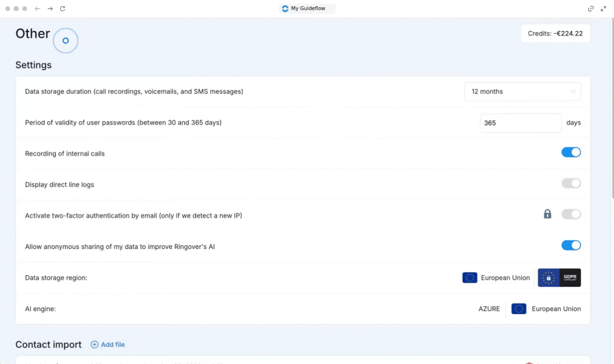Click the expand fullscreen icon
614x364 pixels.
[x=603, y=9]
